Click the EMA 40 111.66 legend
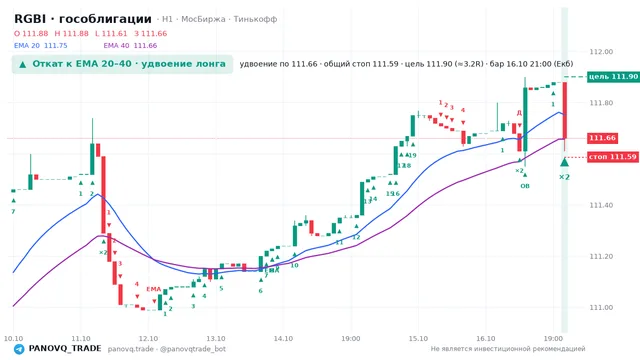The height and width of the screenshot is (360, 640). pos(130,46)
